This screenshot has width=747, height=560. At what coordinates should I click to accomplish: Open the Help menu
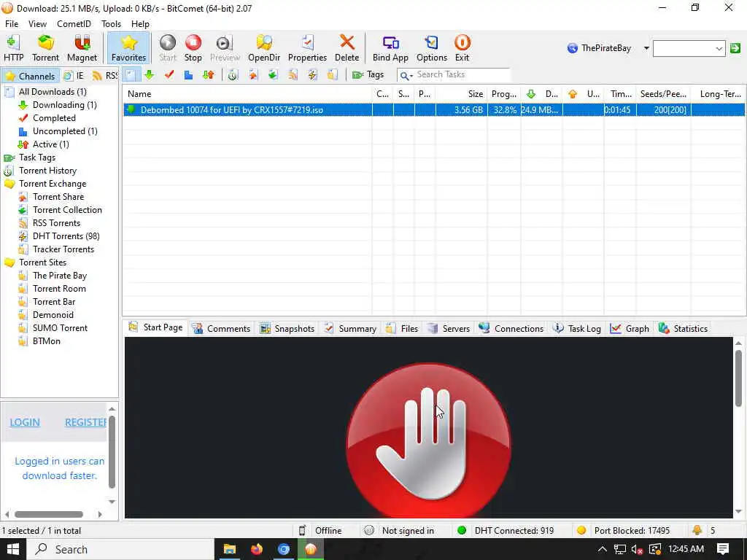coord(140,24)
